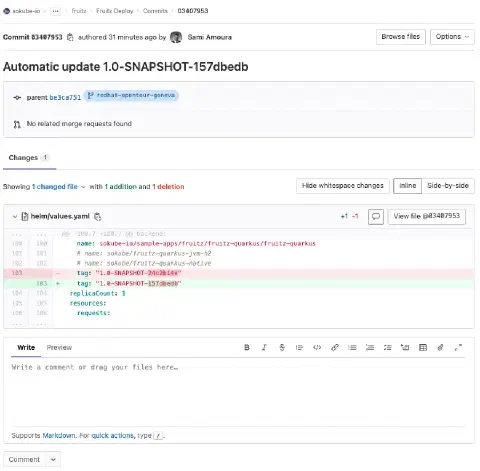Enter full screen for comment editor

458,347
